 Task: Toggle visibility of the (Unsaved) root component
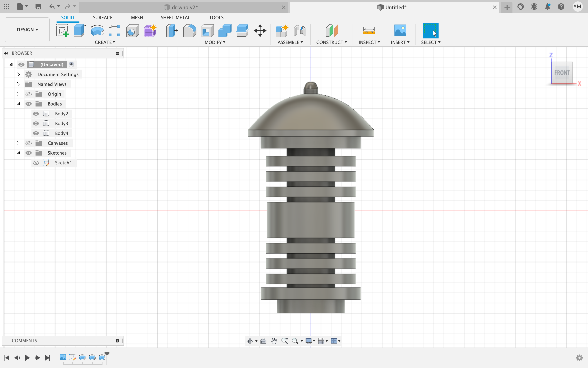[x=21, y=64]
